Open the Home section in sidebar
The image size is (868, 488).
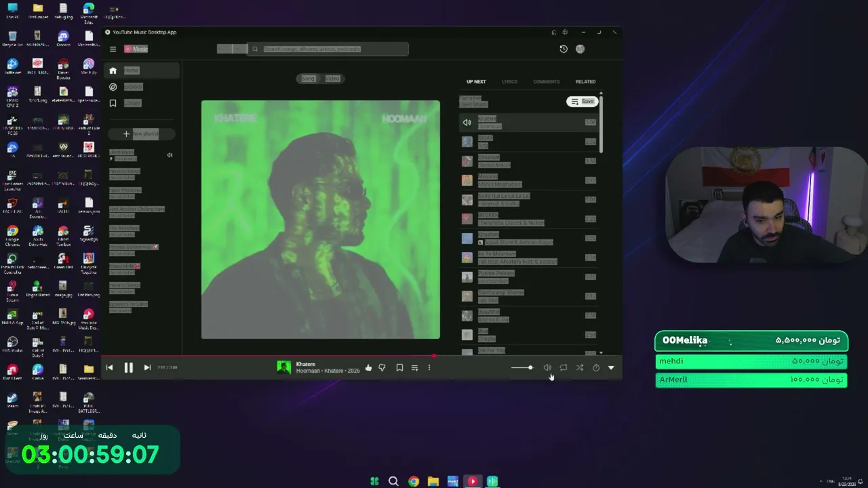(x=142, y=70)
